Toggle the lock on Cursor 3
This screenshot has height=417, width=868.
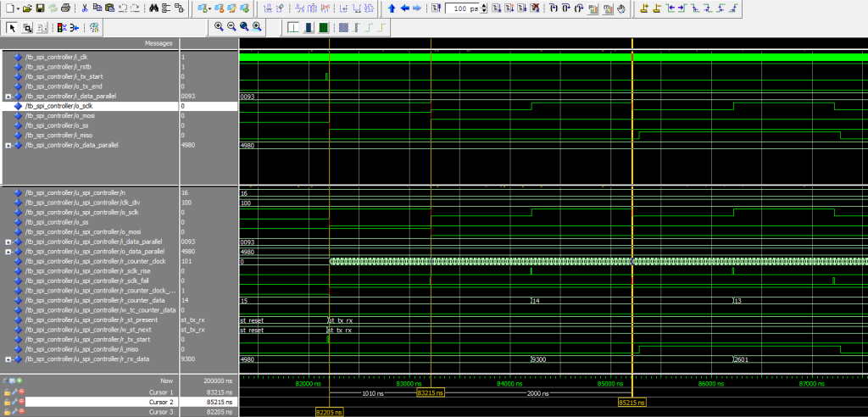coord(8,412)
